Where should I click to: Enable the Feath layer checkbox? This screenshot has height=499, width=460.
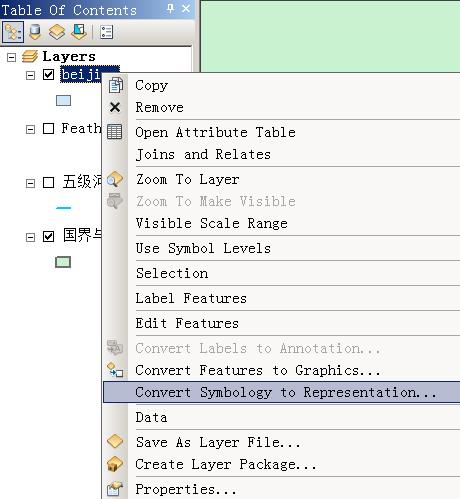pyautogui.click(x=48, y=128)
